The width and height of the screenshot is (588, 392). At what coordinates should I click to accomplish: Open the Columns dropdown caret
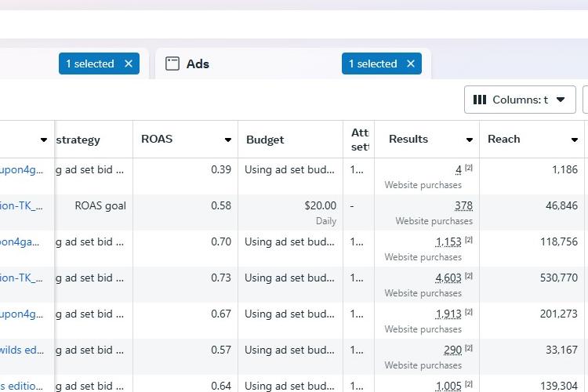click(561, 100)
